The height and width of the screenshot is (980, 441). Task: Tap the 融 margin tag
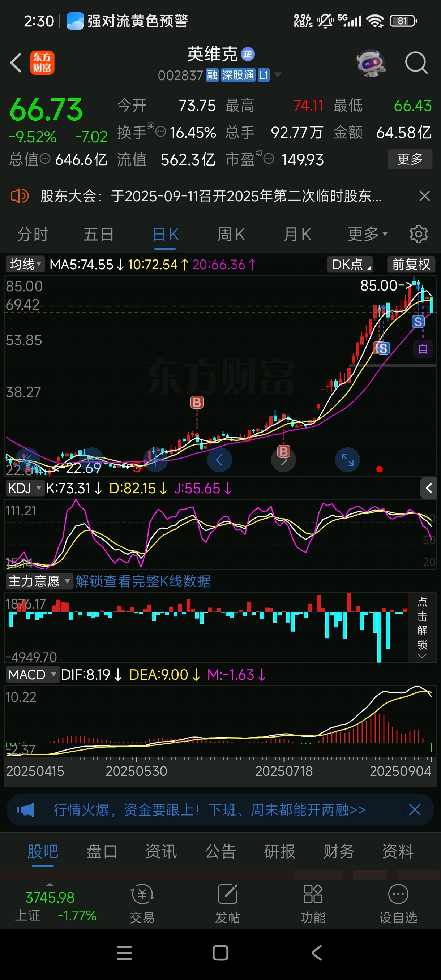tap(212, 75)
